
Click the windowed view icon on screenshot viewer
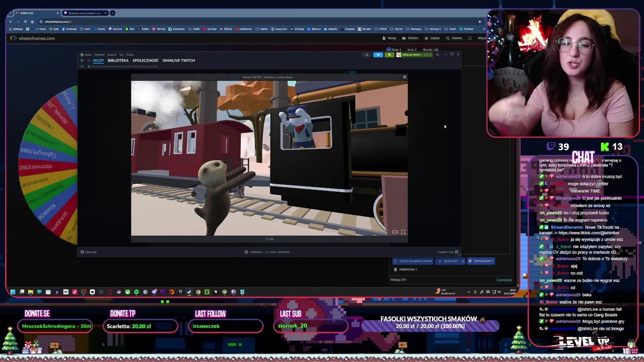[x=395, y=232]
